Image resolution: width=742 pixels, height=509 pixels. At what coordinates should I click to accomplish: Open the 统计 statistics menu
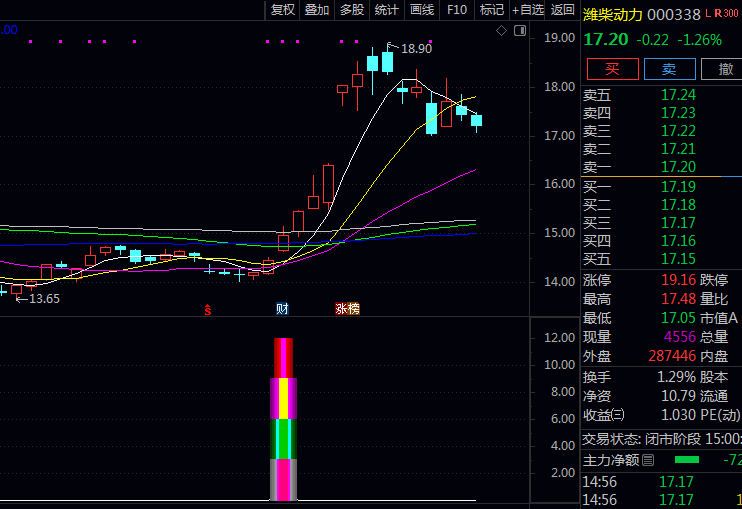pos(386,10)
